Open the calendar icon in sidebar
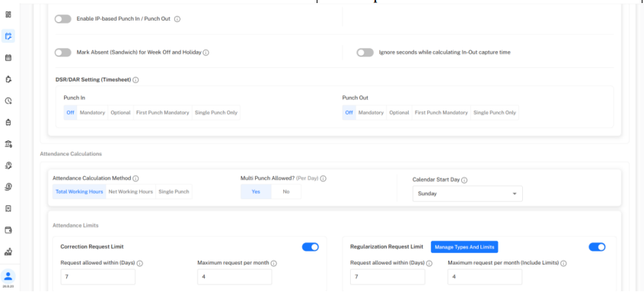 [8, 58]
